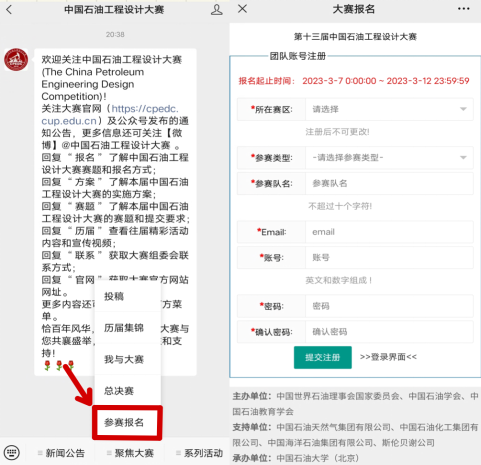
Task: Focus the 密码 input field
Action: (389, 306)
